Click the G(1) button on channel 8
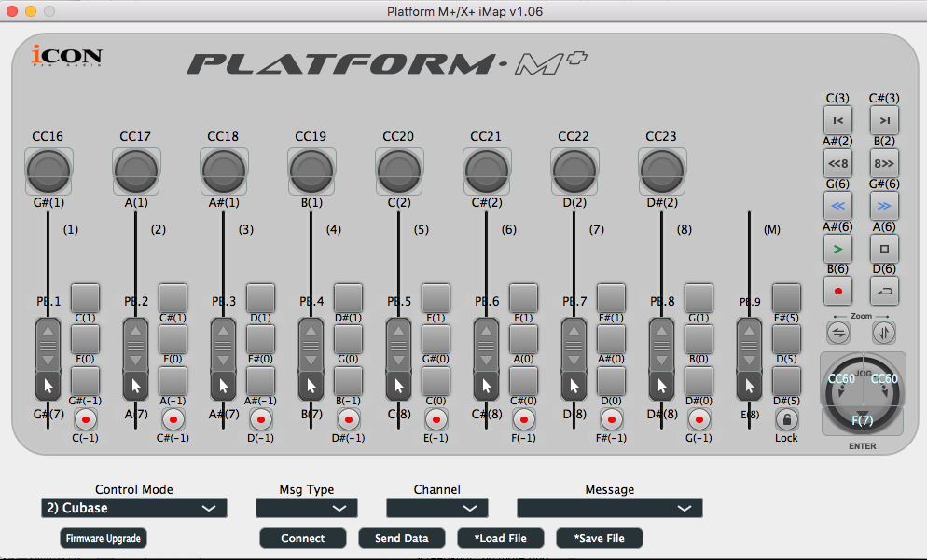Screen dimensions: 927x560 (699, 298)
